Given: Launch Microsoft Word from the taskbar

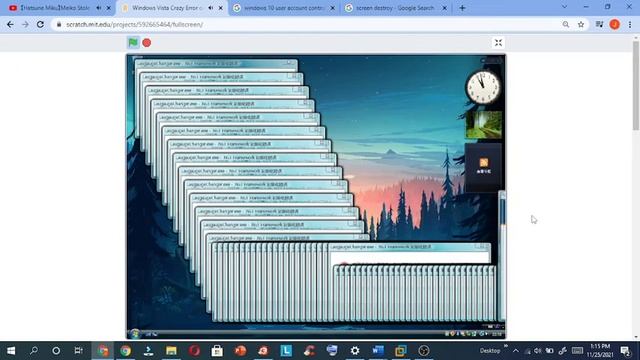Looking at the screenshot, I should pos(378,351).
